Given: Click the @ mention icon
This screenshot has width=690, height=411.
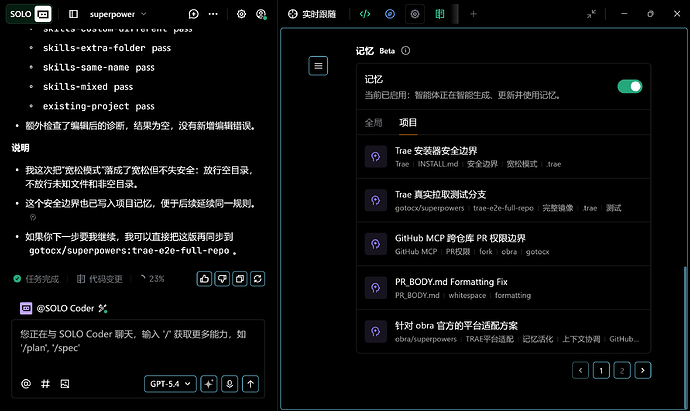Looking at the screenshot, I should tap(26, 384).
